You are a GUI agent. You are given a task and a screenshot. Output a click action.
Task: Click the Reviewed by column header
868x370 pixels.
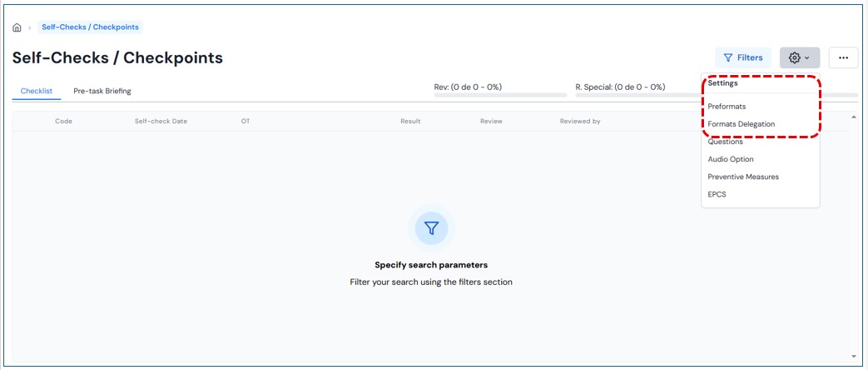(580, 122)
